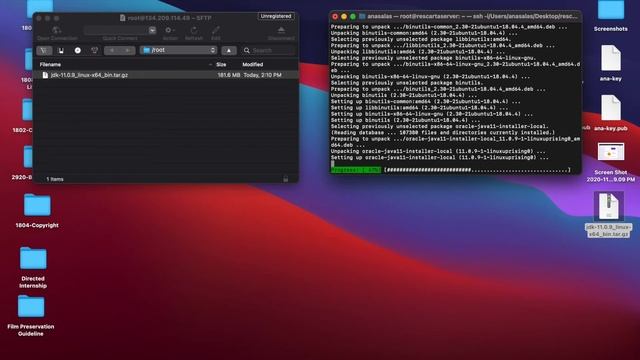
Task: Sort files by Size column
Action: (221, 64)
